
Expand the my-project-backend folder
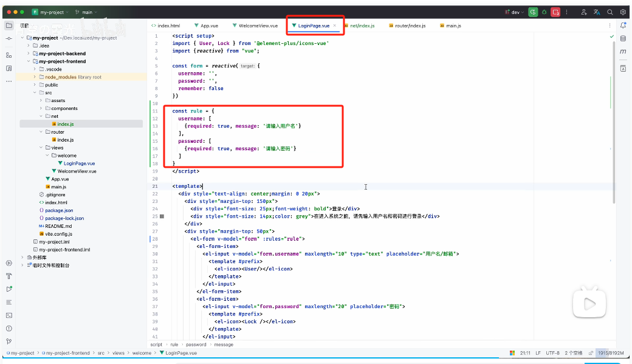click(28, 53)
